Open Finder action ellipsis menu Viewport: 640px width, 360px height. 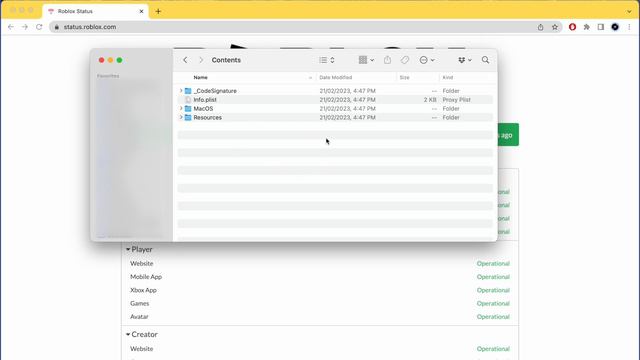(427, 60)
